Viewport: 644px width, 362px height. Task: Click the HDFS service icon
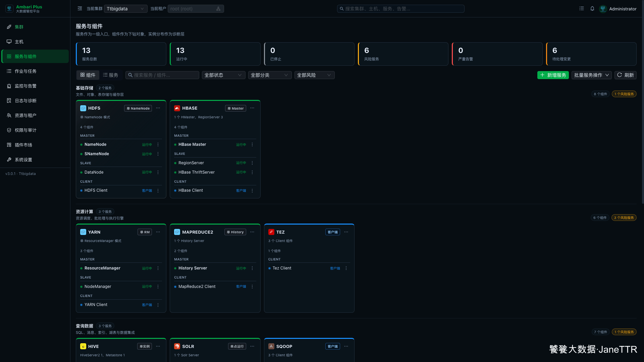pyautogui.click(x=83, y=108)
